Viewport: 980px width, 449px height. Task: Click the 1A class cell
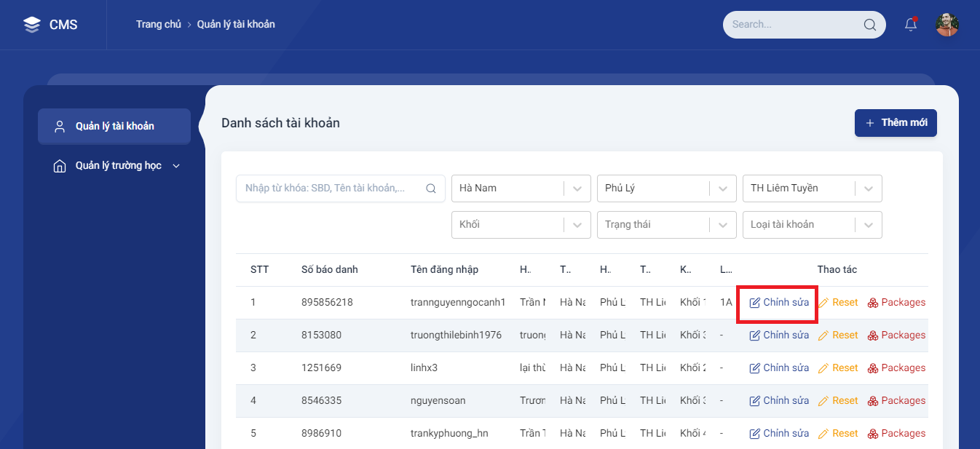pyautogui.click(x=726, y=303)
